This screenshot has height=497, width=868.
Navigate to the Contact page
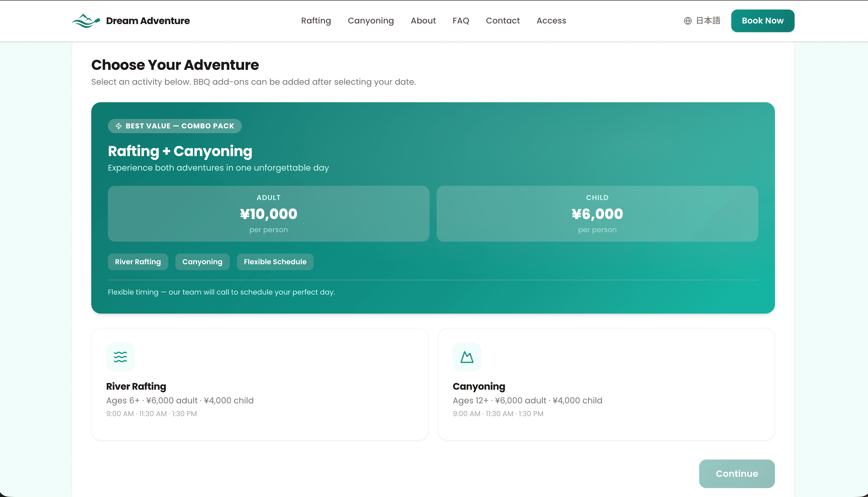coord(502,21)
